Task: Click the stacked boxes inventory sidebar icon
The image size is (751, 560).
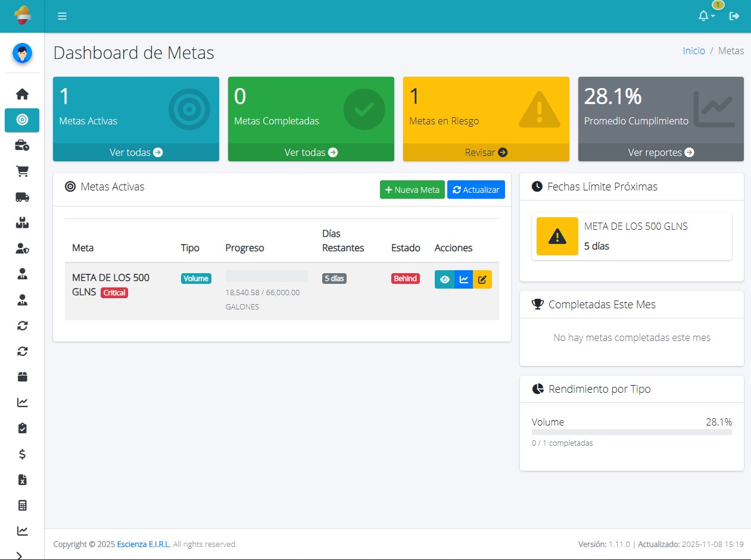Action: [x=22, y=223]
